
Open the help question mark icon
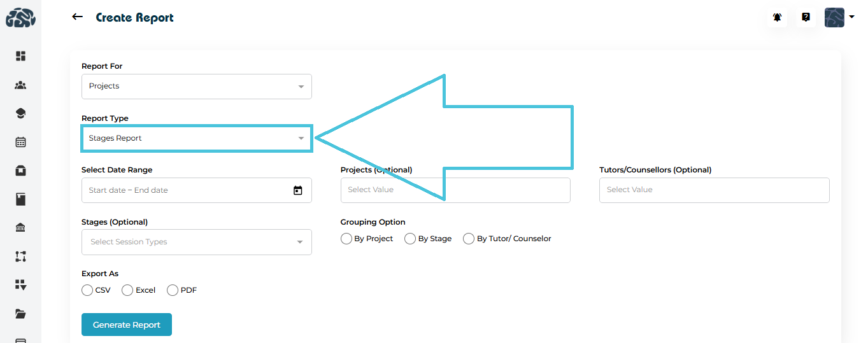806,18
